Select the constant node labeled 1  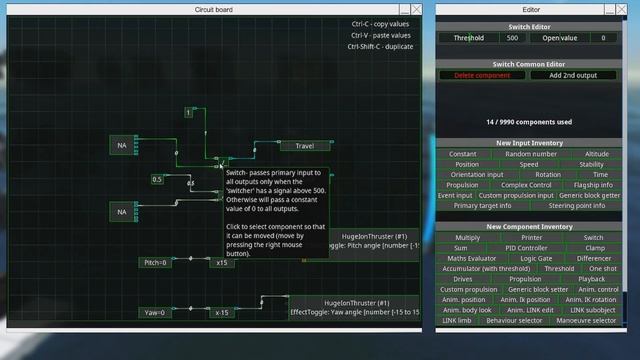tap(188, 112)
